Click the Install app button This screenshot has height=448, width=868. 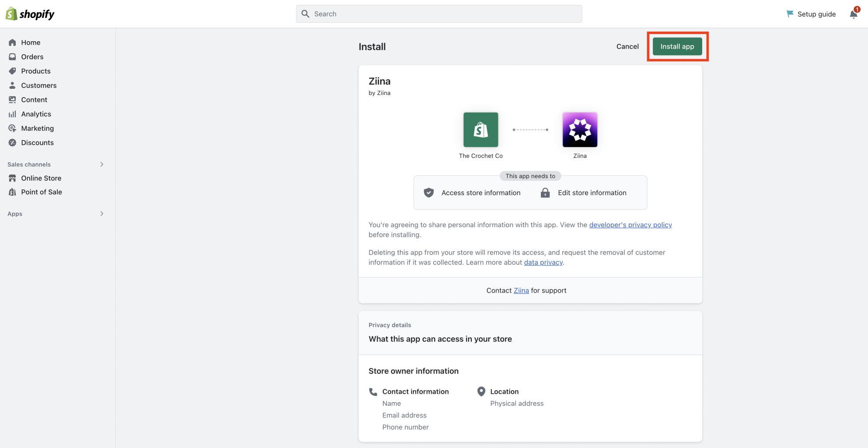coord(677,46)
